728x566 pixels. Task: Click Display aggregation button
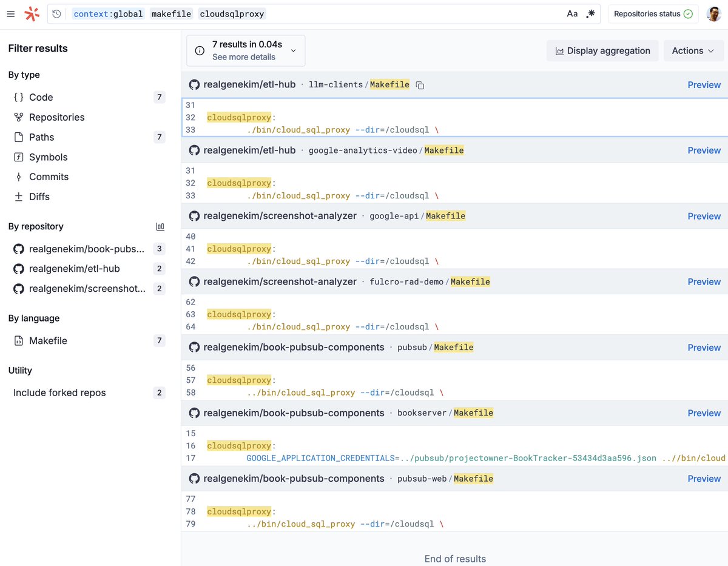coord(602,51)
